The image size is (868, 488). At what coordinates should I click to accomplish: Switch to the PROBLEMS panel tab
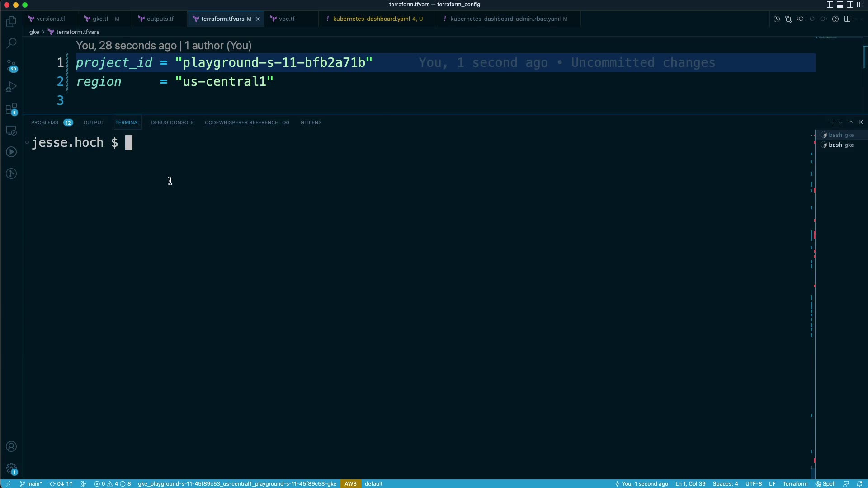click(44, 122)
